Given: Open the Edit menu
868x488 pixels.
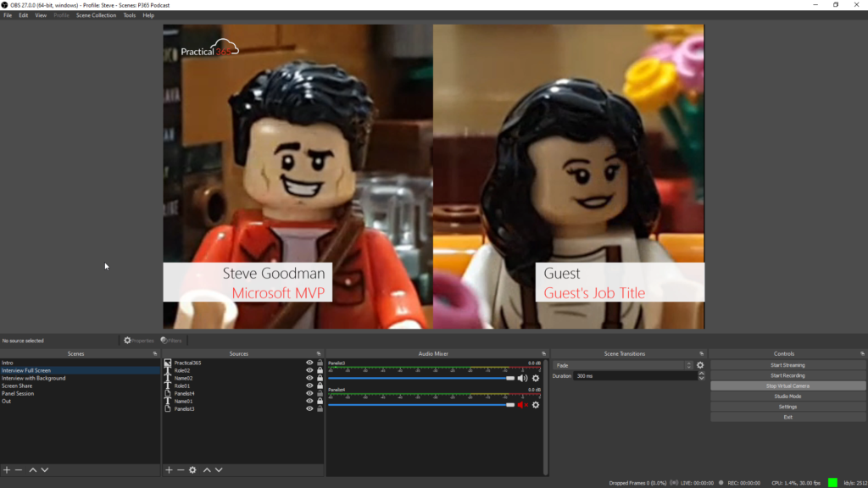Looking at the screenshot, I should tap(23, 15).
